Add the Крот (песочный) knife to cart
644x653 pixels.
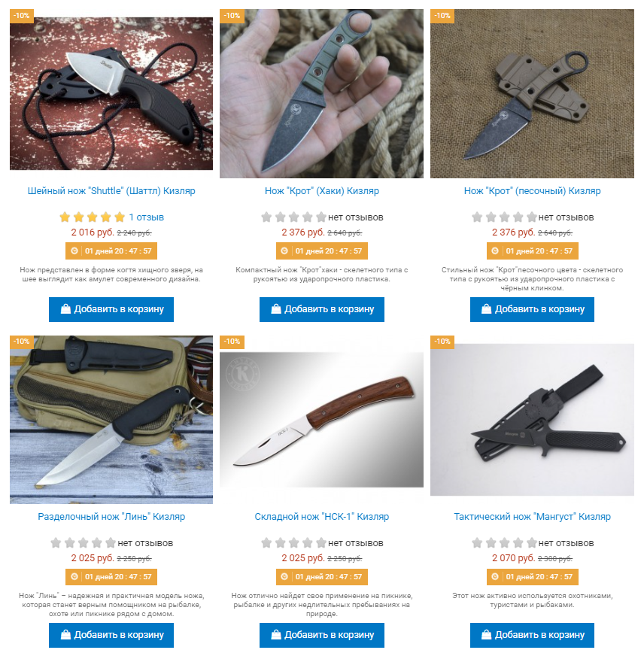[x=532, y=309]
